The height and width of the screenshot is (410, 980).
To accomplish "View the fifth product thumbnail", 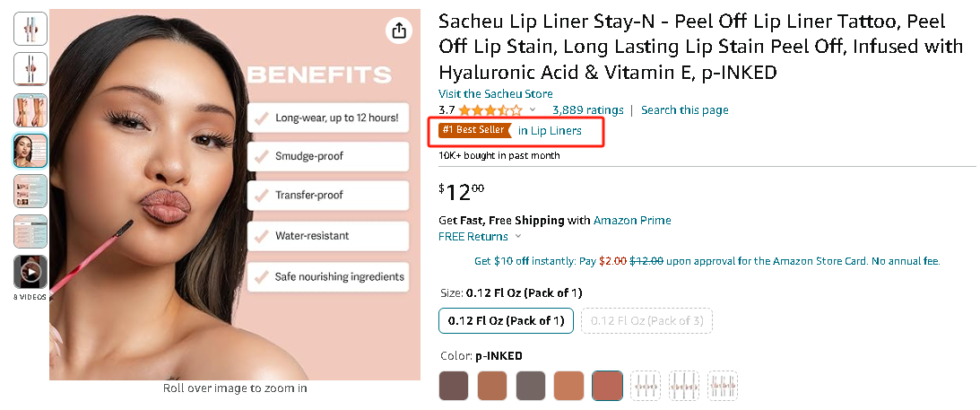I will (30, 191).
